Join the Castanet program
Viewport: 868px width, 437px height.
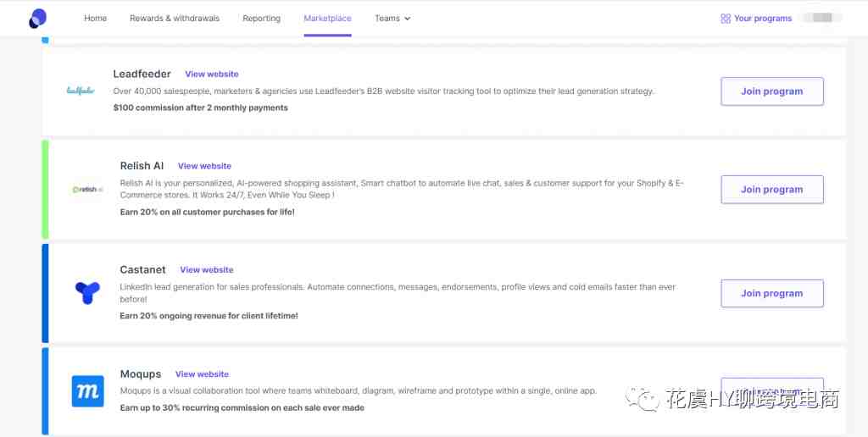point(771,293)
